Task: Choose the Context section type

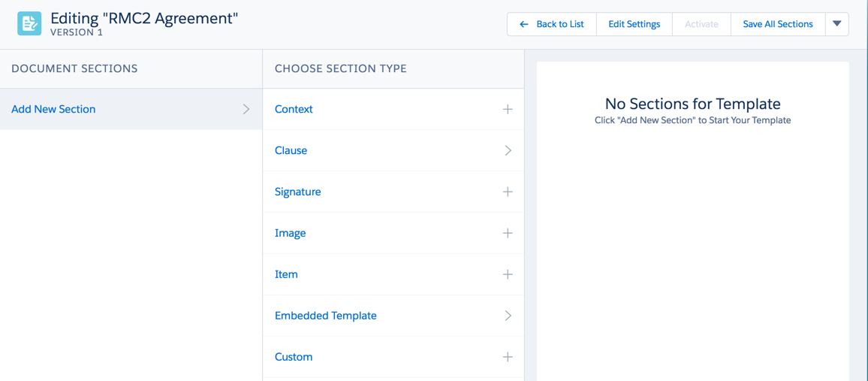Action: 294,109
